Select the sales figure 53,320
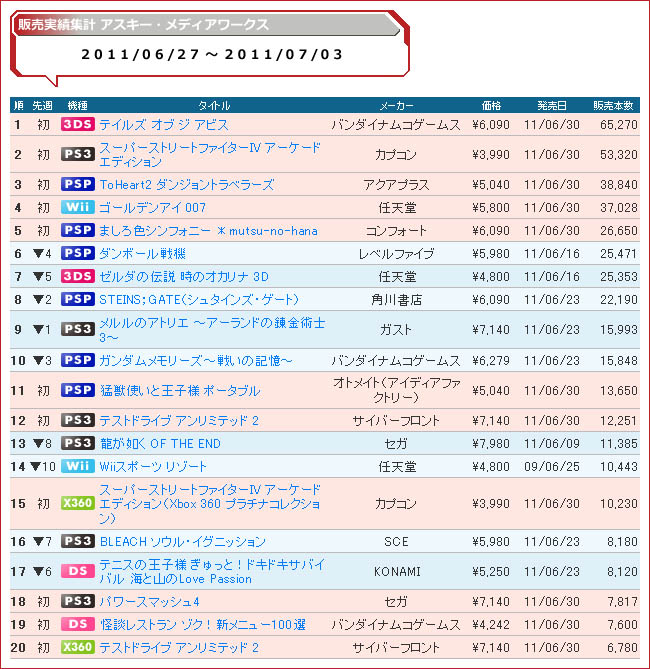Image resolution: width=650 pixels, height=669 pixels. 618,154
